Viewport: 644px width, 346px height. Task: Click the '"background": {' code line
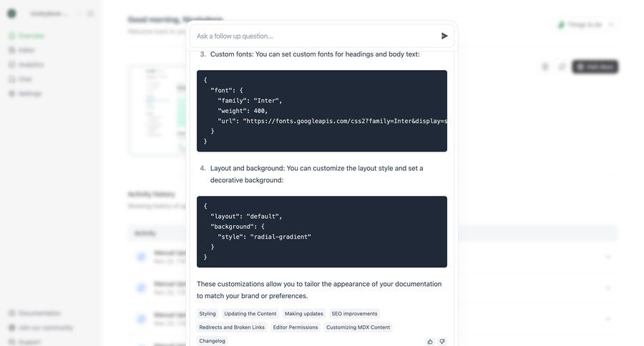[238, 227]
